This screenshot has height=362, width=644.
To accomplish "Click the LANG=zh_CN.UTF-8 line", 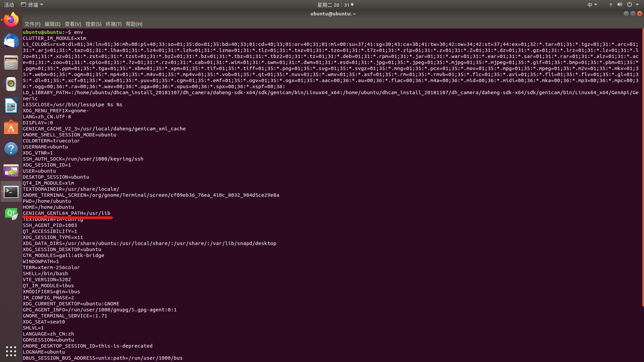I will point(47,117).
